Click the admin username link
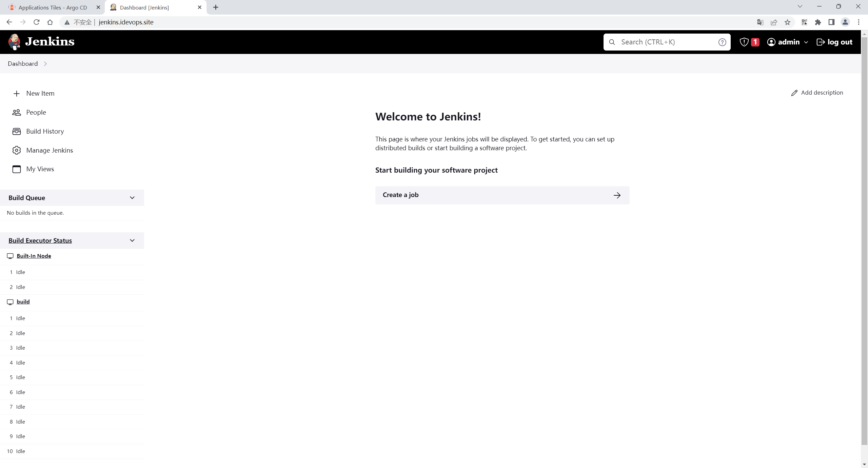868x468 pixels. [789, 42]
